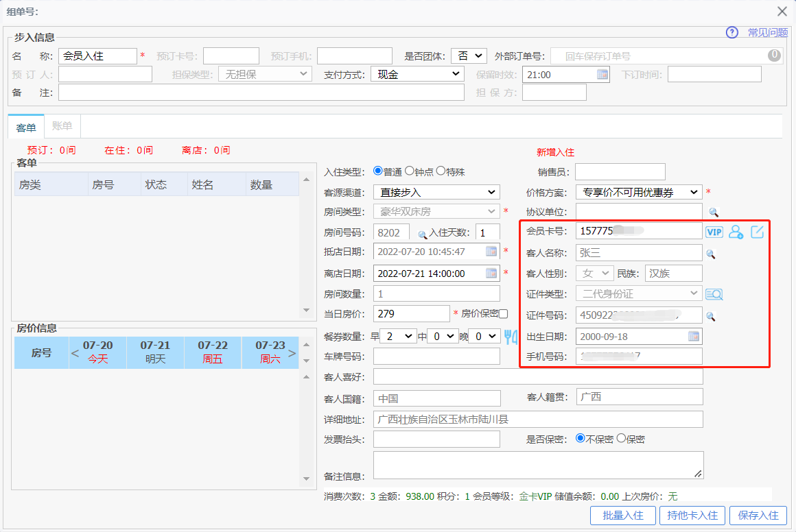Choose 不保密 privacy option
This screenshot has width=796, height=532.
click(581, 438)
